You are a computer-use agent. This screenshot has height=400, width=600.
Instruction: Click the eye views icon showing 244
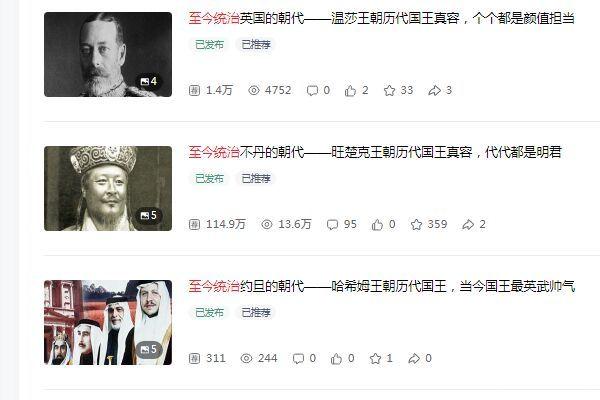pos(246,358)
